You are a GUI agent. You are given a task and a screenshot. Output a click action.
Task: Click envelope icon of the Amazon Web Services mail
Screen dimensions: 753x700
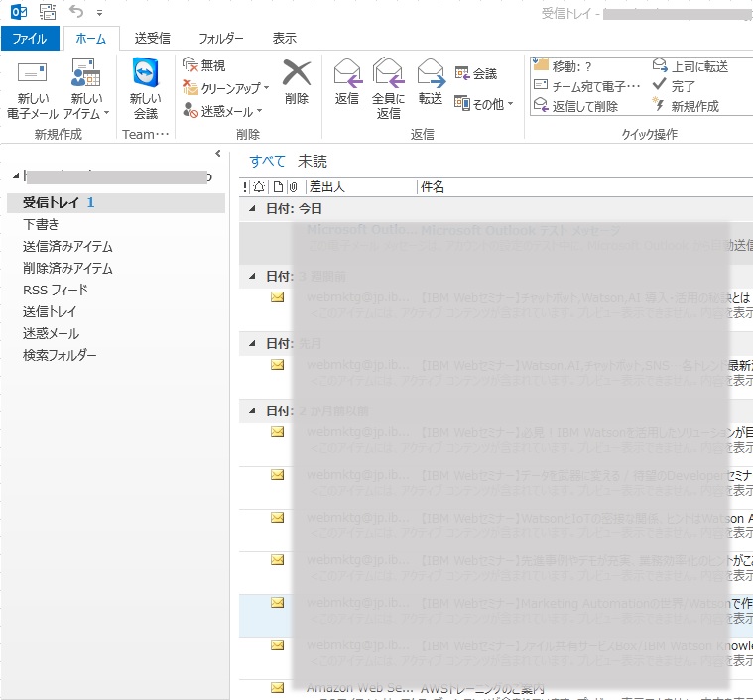277,687
